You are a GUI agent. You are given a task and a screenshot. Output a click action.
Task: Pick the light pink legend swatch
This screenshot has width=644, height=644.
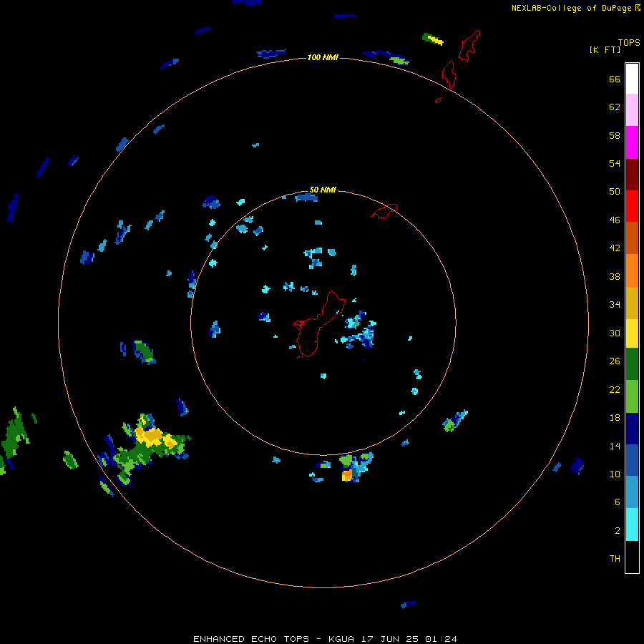click(632, 110)
